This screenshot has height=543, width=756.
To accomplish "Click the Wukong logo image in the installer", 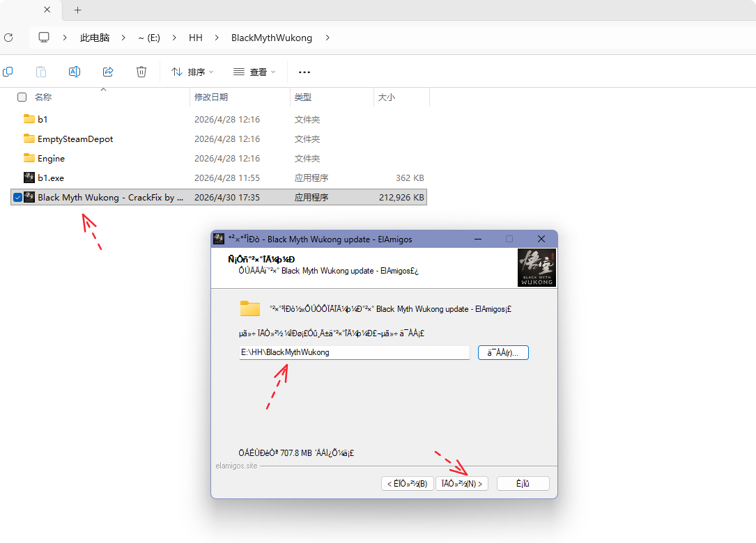I will [537, 267].
